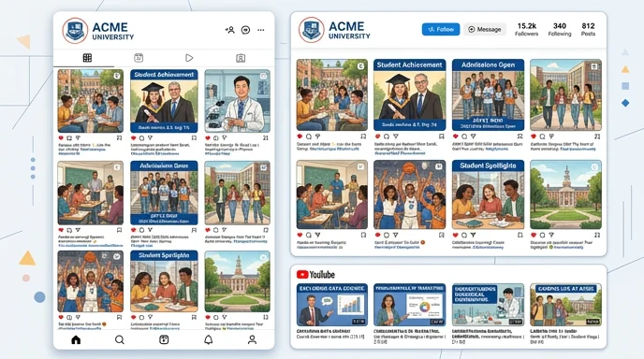Image resolution: width=644 pixels, height=359 pixels.
Task: Like the desktop campus building post
Action: (534, 235)
